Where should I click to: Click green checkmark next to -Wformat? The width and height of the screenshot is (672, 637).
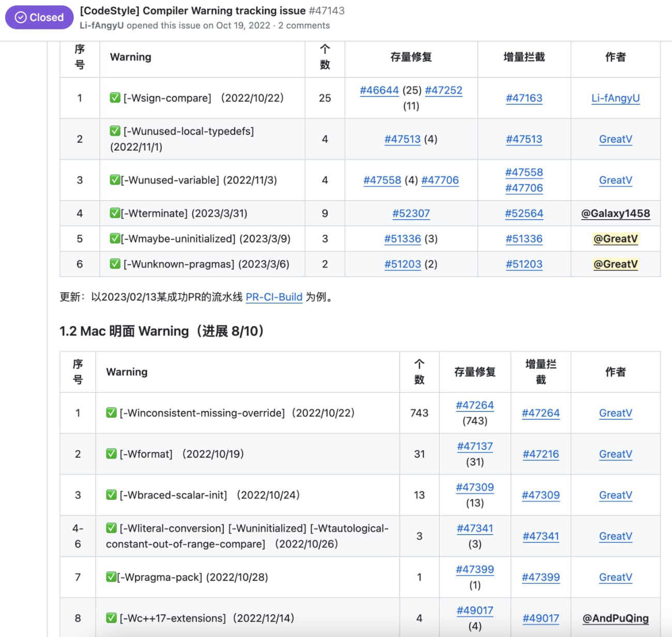coord(111,453)
